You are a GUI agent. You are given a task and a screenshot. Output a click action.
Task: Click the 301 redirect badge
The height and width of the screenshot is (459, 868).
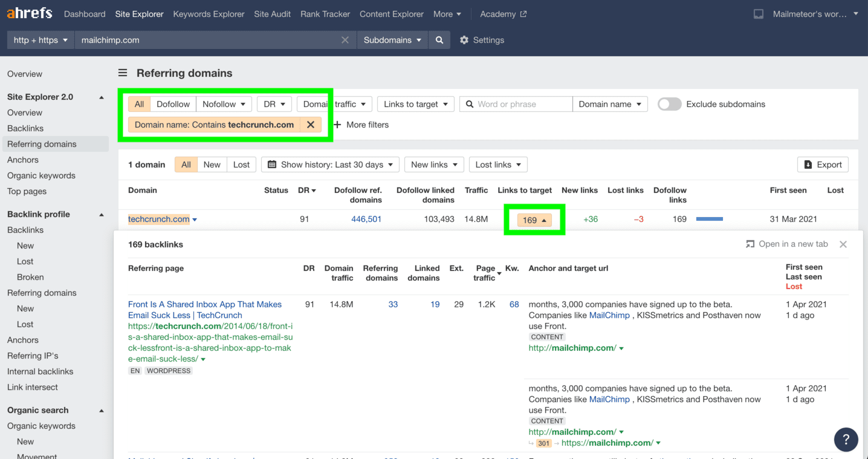click(x=543, y=443)
